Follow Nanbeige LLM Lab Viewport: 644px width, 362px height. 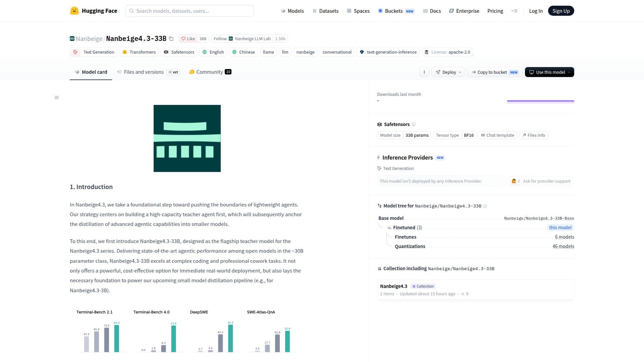242,39
